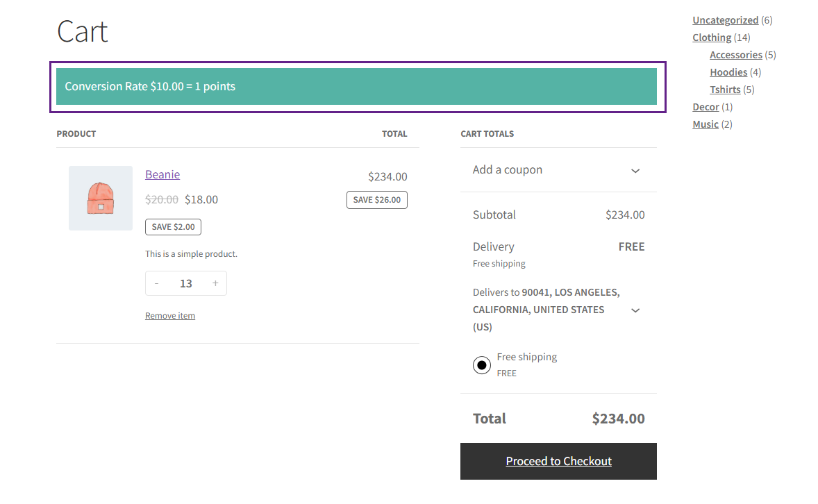Go to the Accessories subcategory
818x504 pixels.
(x=735, y=55)
